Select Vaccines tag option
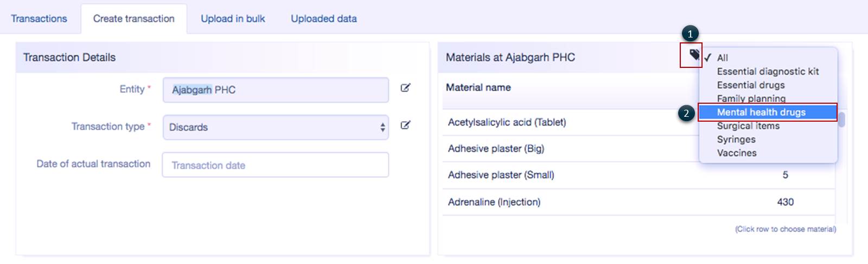The width and height of the screenshot is (868, 264). [737, 153]
